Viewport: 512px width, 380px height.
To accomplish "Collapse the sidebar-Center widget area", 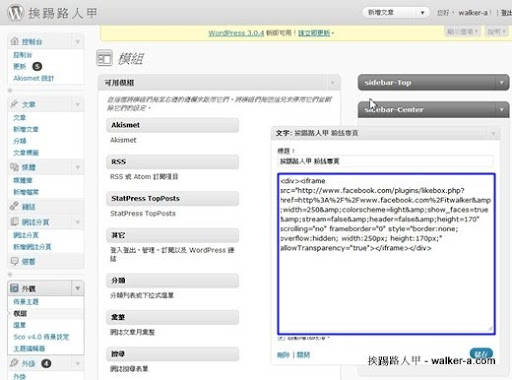I will pos(502,109).
